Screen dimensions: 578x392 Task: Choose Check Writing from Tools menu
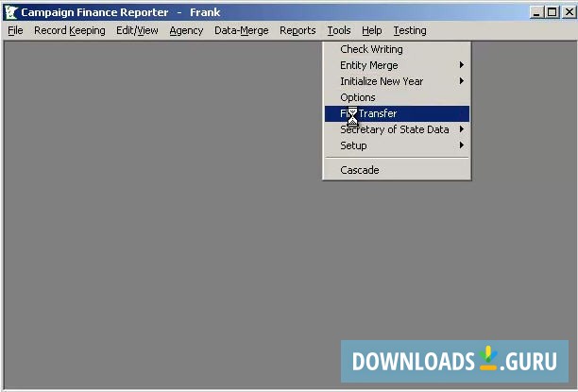(x=397, y=49)
